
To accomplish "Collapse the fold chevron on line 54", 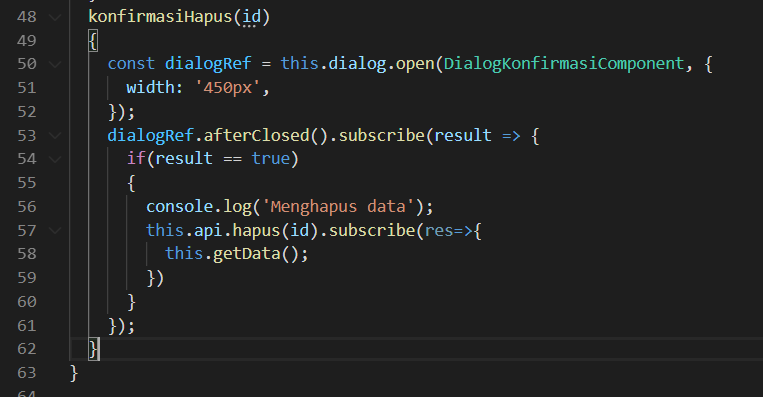I will click(x=55, y=159).
